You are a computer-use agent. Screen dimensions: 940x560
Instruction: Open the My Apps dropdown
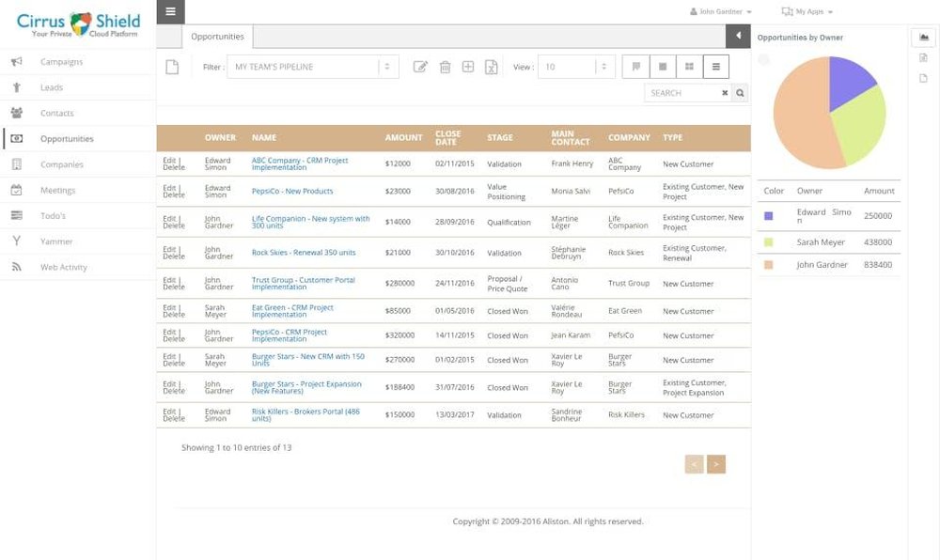(807, 11)
